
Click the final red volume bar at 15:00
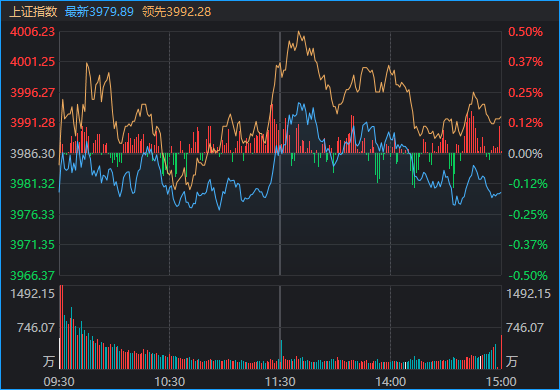tap(501, 352)
